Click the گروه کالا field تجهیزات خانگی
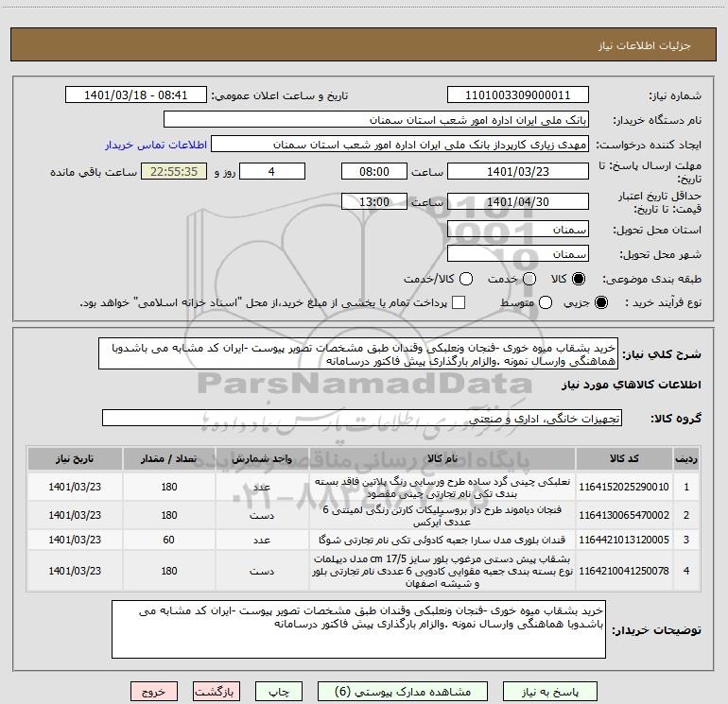This screenshot has height=704, width=728. 362,418
